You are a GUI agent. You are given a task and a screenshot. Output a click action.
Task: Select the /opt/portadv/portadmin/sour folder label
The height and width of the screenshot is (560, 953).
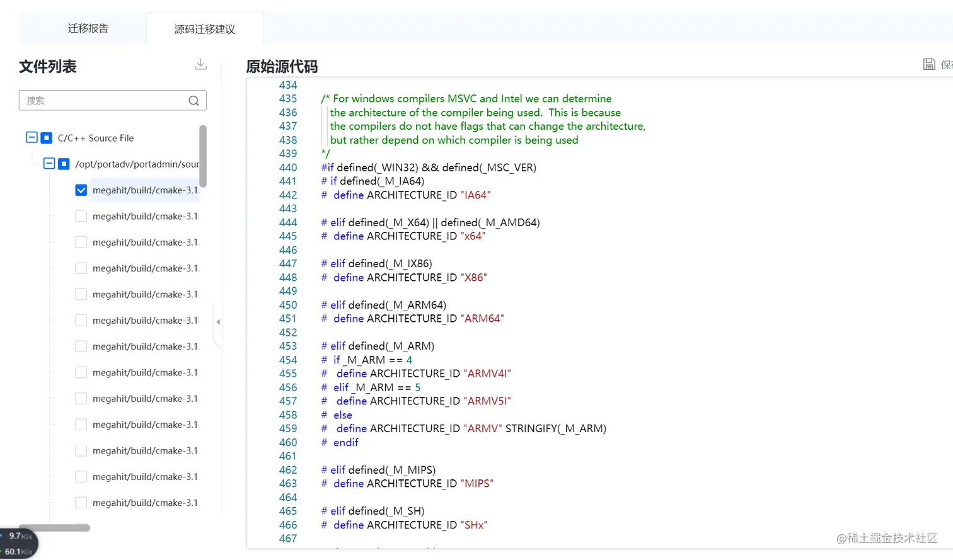[137, 164]
